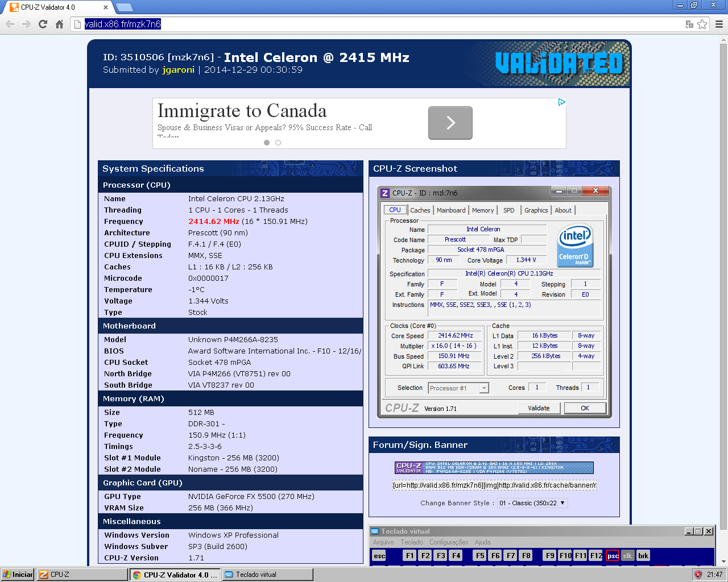Click the esc key on virtual keyboard
The height and width of the screenshot is (582, 728).
pos(379,556)
